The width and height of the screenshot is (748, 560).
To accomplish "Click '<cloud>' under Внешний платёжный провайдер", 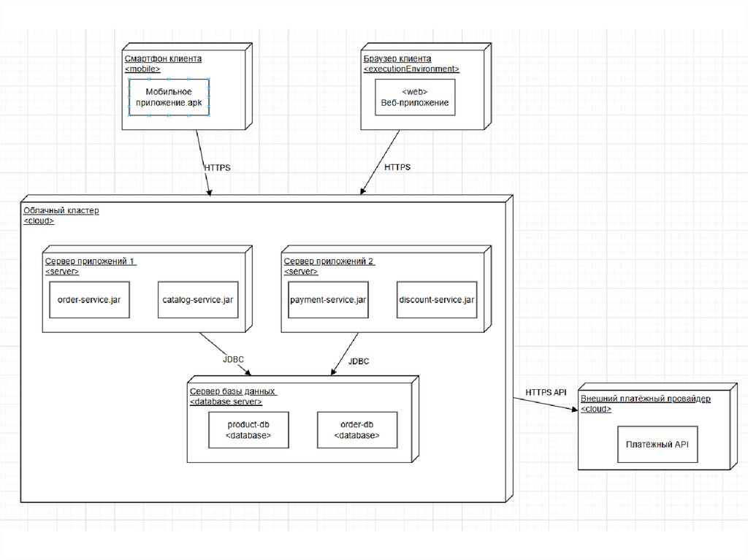I will (596, 410).
